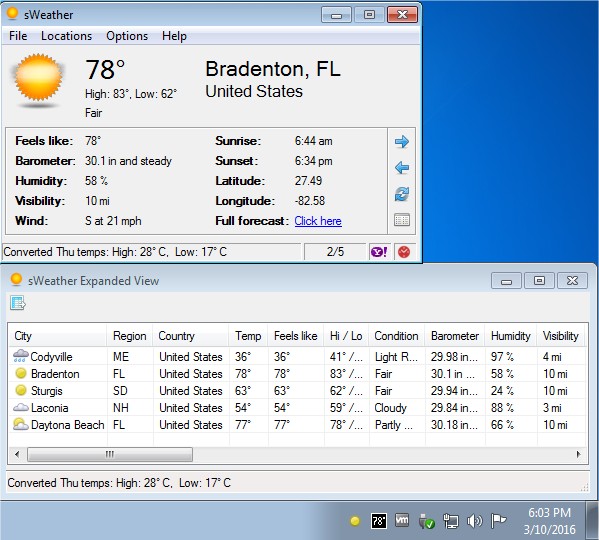
Task: Click Codyville rain cloud icon
Action: point(21,356)
